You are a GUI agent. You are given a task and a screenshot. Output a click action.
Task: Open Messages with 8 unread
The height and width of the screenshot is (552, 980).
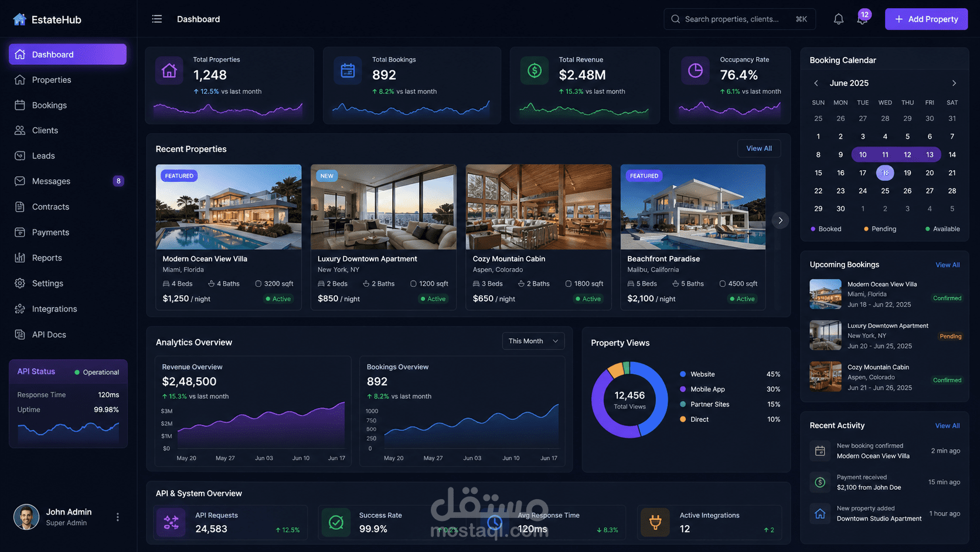[68, 181]
